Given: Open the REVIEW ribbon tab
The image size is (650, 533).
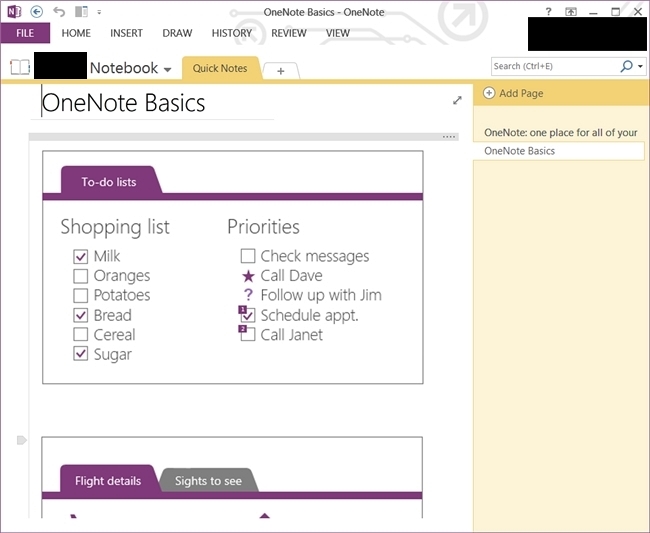Looking at the screenshot, I should 289,33.
